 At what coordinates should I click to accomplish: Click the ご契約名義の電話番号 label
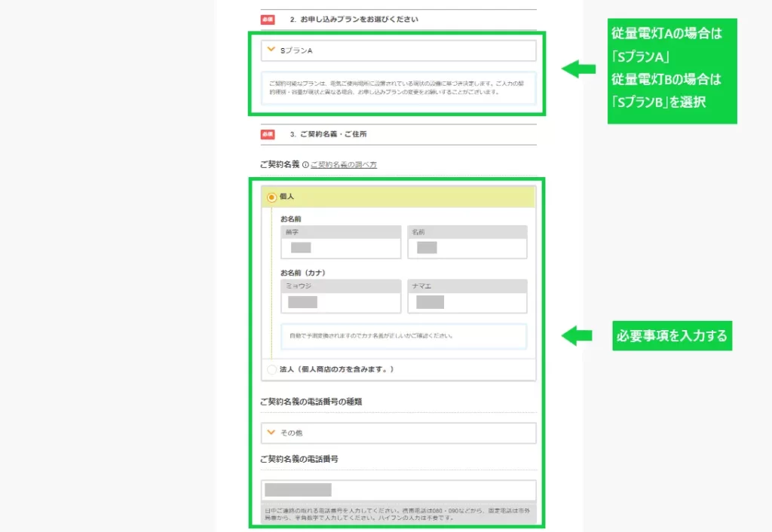coord(299,459)
